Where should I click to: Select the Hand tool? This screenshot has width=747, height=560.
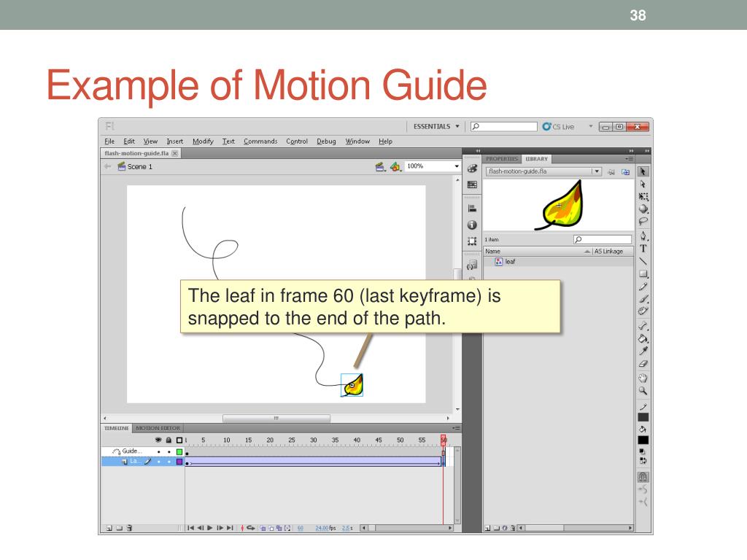pos(643,378)
